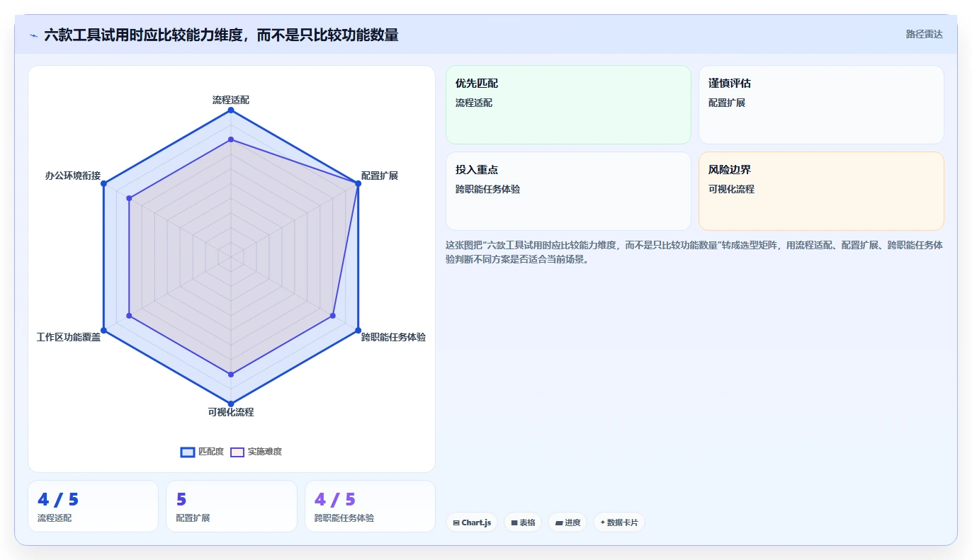
Task: Click the 办公环境衔接 radar axis label
Action: coord(73,176)
